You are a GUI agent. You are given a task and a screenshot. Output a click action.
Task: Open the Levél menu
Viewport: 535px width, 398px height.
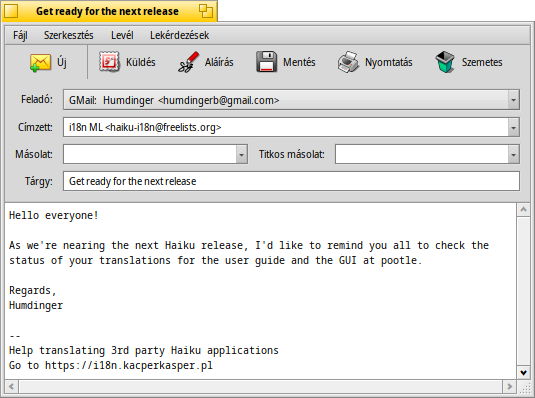[x=122, y=35]
